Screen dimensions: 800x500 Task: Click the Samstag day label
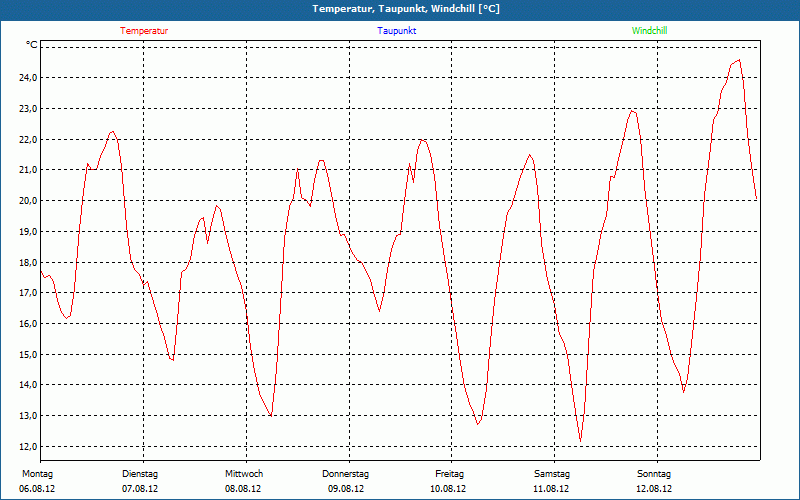[552, 474]
